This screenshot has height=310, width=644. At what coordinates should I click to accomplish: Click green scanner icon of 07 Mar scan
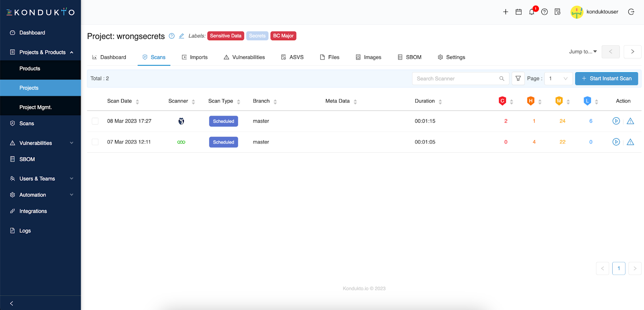tap(181, 142)
